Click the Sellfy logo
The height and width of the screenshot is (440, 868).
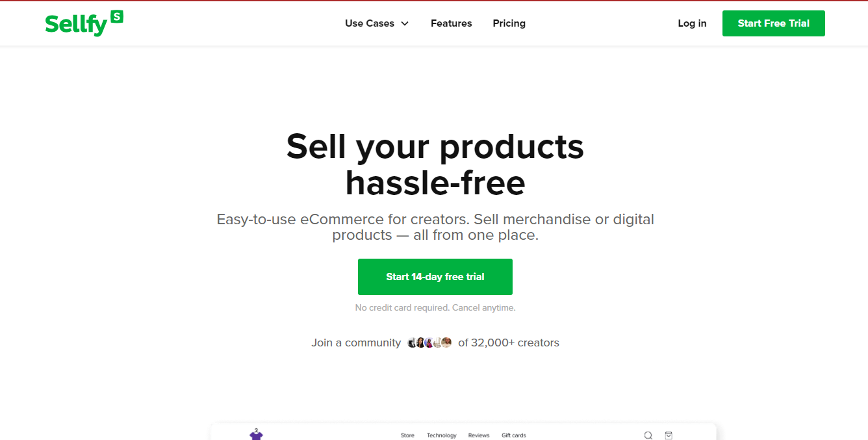tap(76, 24)
